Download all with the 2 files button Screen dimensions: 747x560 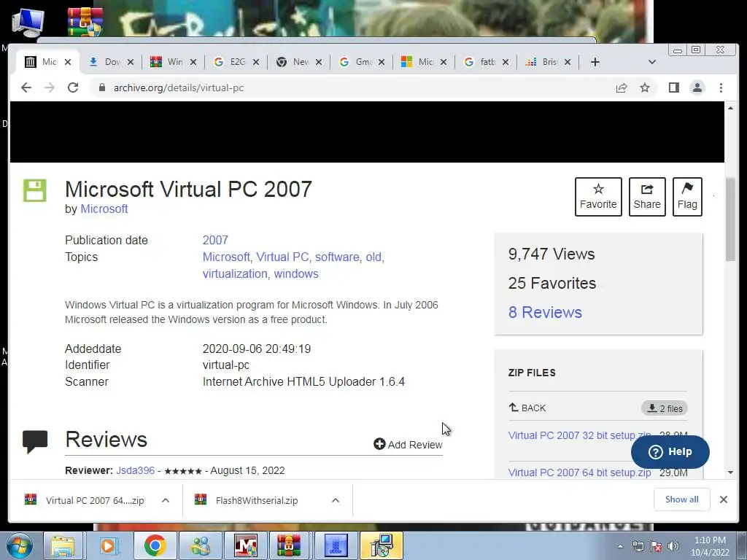point(665,408)
